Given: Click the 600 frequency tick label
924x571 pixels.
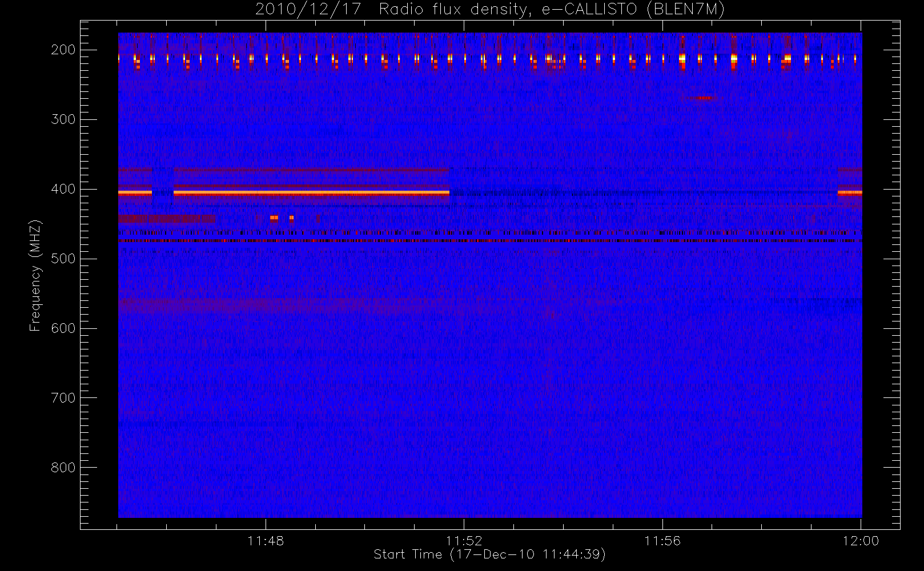Looking at the screenshot, I should (x=63, y=328).
